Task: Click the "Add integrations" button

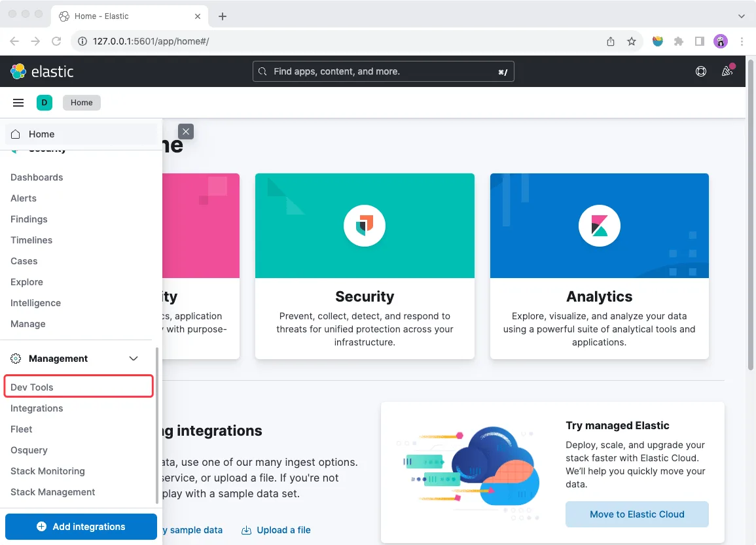Action: 81,527
